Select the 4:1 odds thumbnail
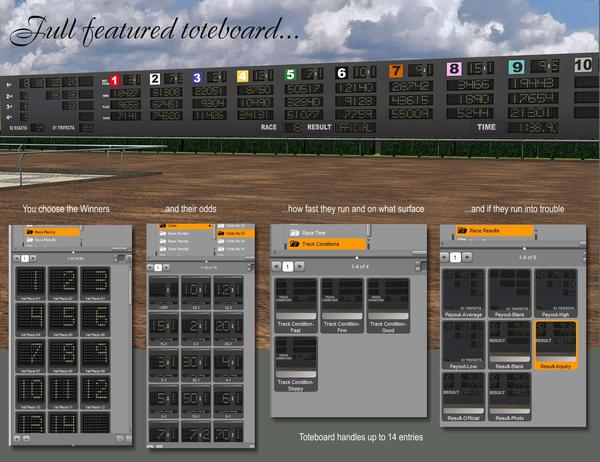Screen dimensions: 600x462 click(x=228, y=366)
